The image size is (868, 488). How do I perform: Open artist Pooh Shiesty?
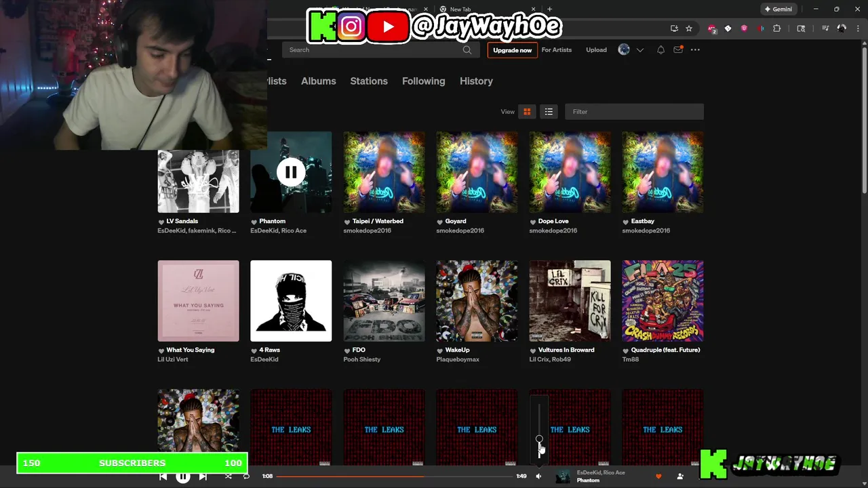pyautogui.click(x=362, y=359)
